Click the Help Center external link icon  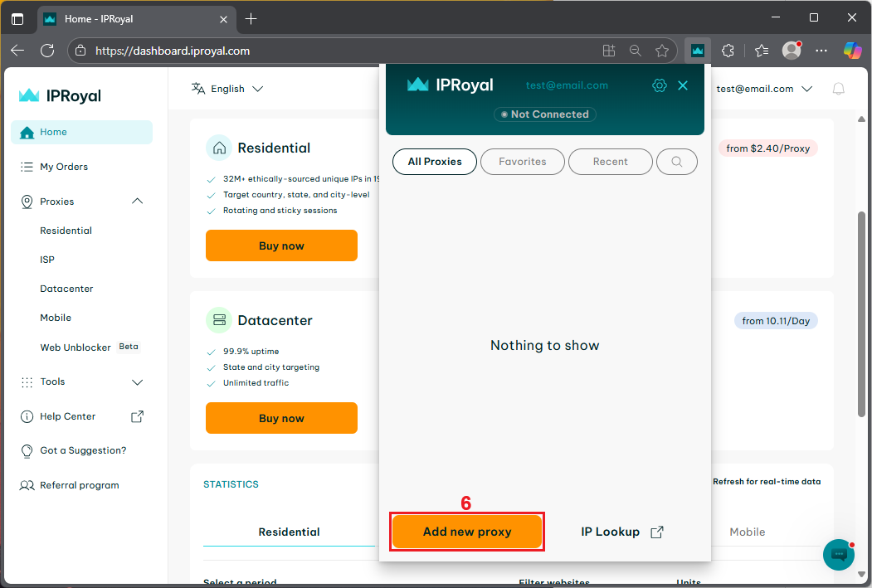pyautogui.click(x=137, y=416)
